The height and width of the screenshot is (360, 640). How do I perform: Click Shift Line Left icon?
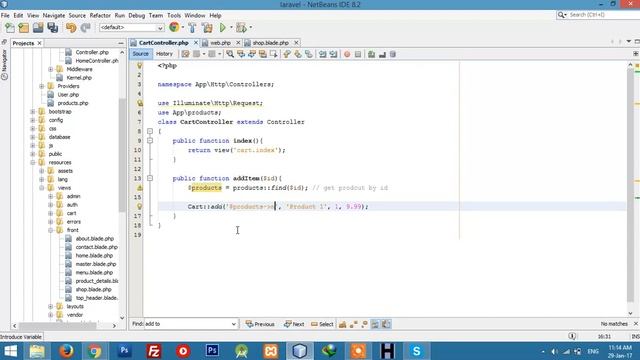[322, 54]
